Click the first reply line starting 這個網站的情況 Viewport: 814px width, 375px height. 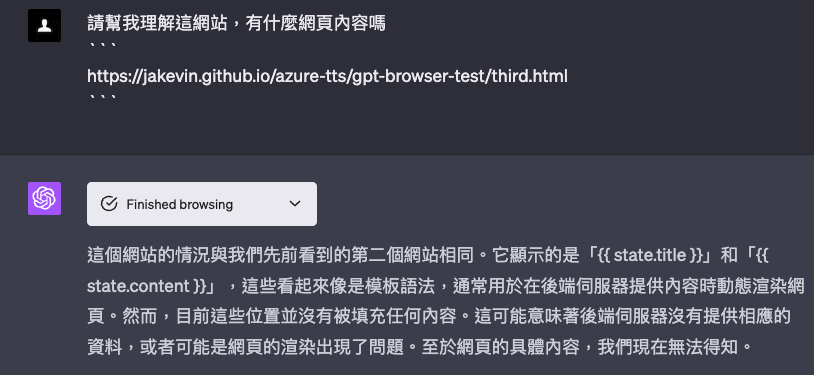428,255
